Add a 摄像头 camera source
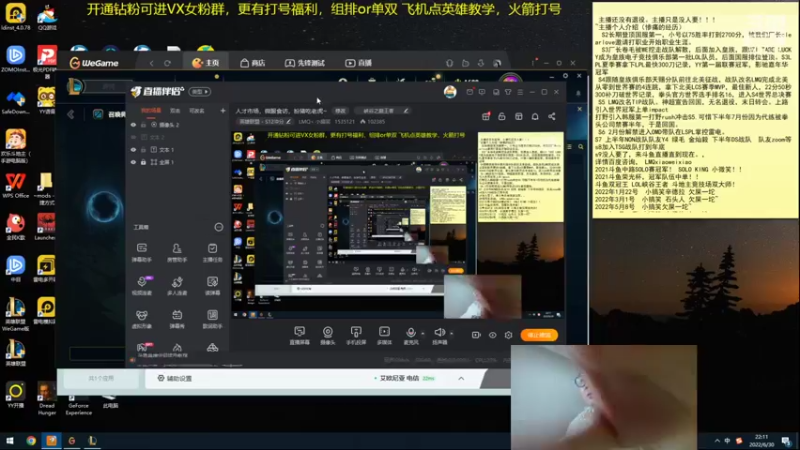800x450 pixels. (328, 335)
